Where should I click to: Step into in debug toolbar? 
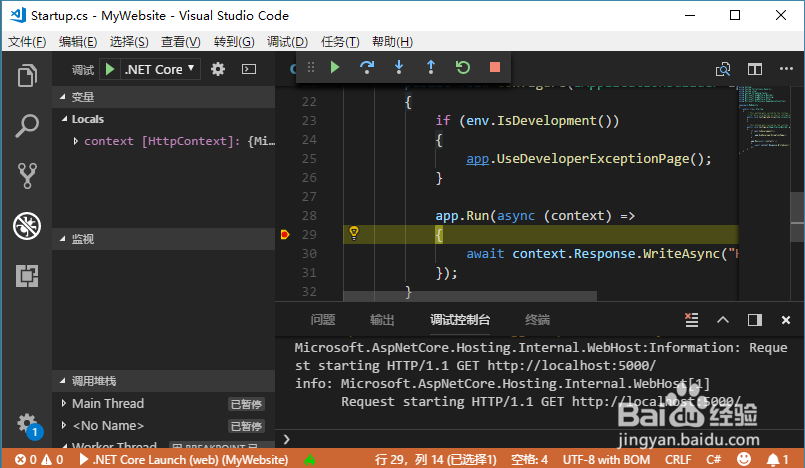tap(399, 67)
